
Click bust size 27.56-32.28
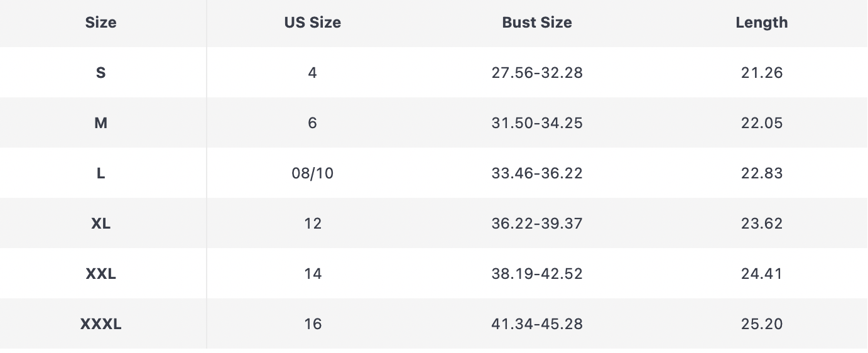tap(537, 73)
